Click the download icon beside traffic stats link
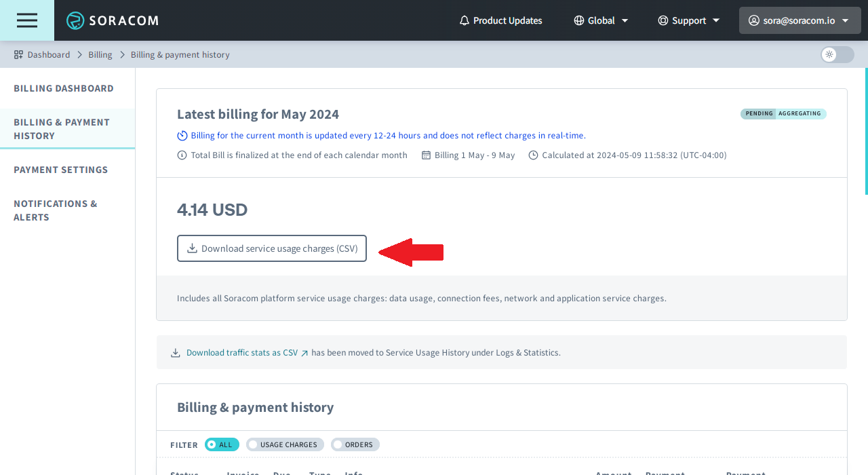Screen dimensions: 868x475 tap(176, 352)
